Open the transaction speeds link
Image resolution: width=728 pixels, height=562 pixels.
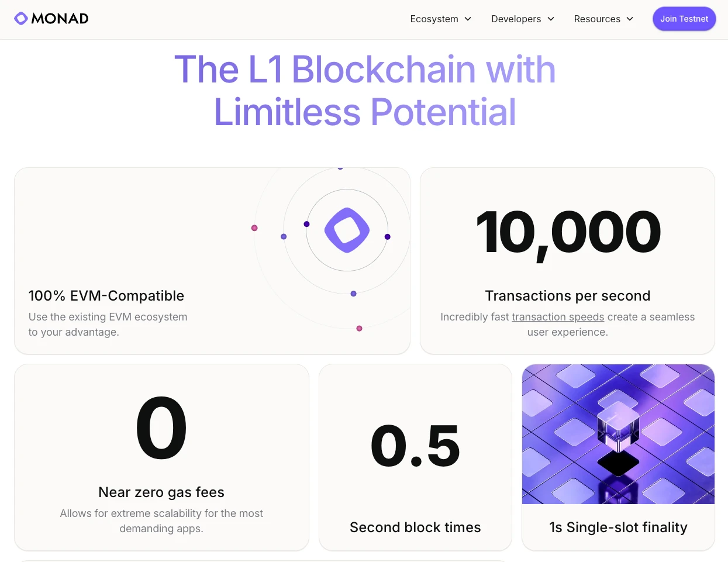[558, 316]
